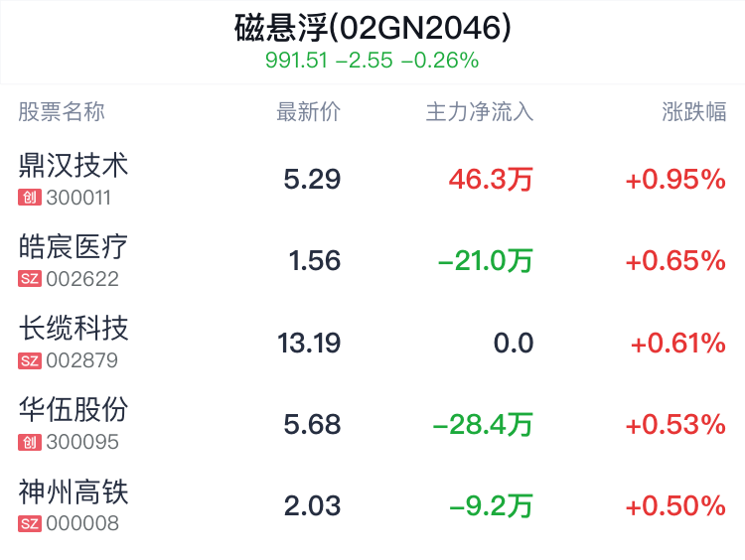Click the 创 badge beside 300095
The image size is (745, 560).
(30, 442)
